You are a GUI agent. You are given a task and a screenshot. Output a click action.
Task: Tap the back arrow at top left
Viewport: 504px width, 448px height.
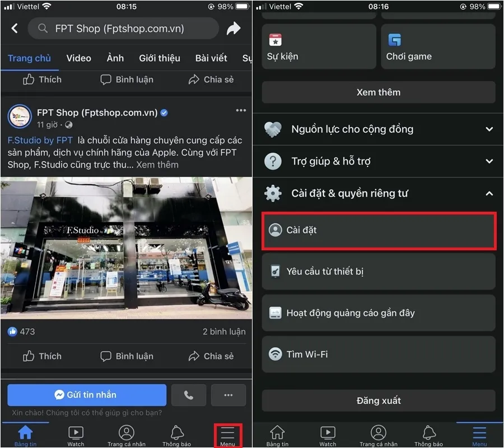(14, 28)
